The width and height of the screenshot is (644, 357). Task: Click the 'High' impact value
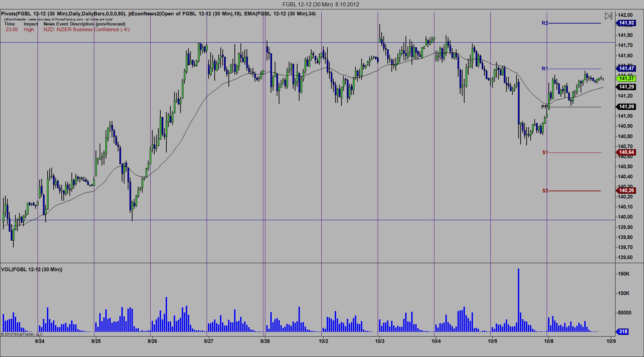pyautogui.click(x=29, y=29)
